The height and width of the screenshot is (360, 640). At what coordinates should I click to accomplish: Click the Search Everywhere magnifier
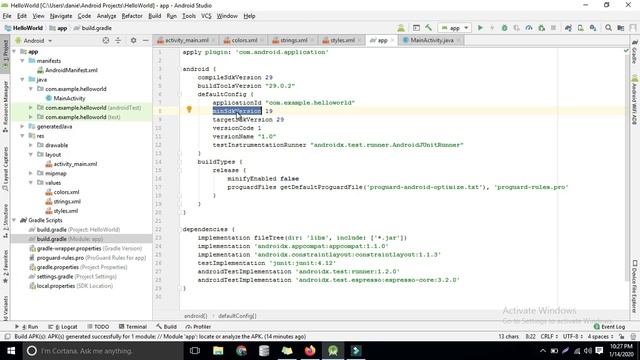pyautogui.click(x=608, y=28)
